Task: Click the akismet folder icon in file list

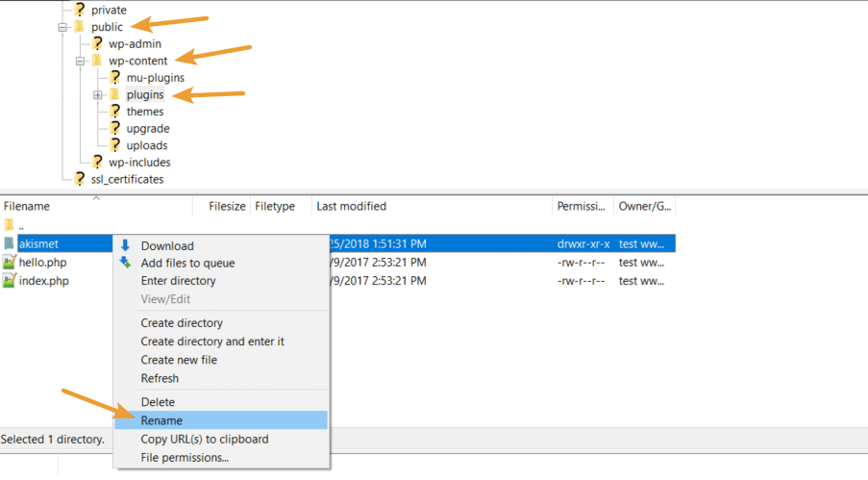Action: click(9, 244)
